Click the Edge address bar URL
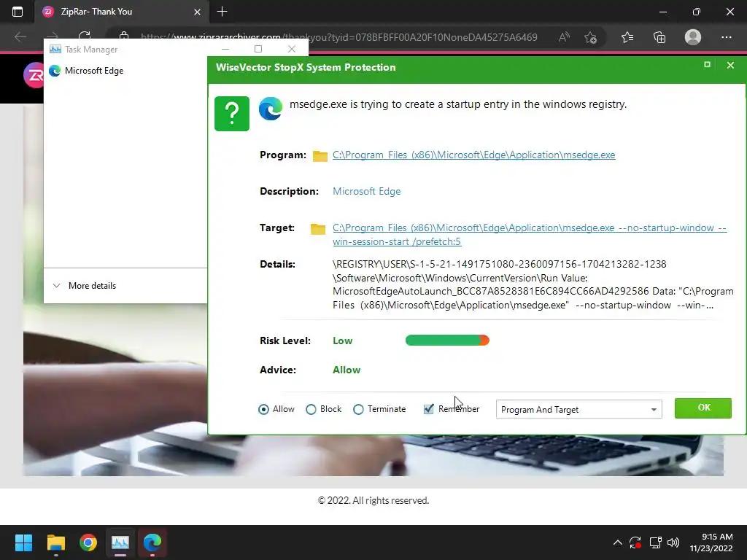 tap(338, 37)
